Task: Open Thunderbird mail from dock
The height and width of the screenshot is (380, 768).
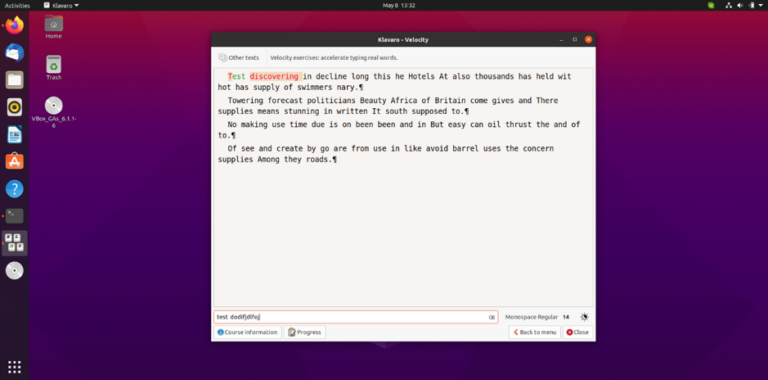Action: click(14, 52)
